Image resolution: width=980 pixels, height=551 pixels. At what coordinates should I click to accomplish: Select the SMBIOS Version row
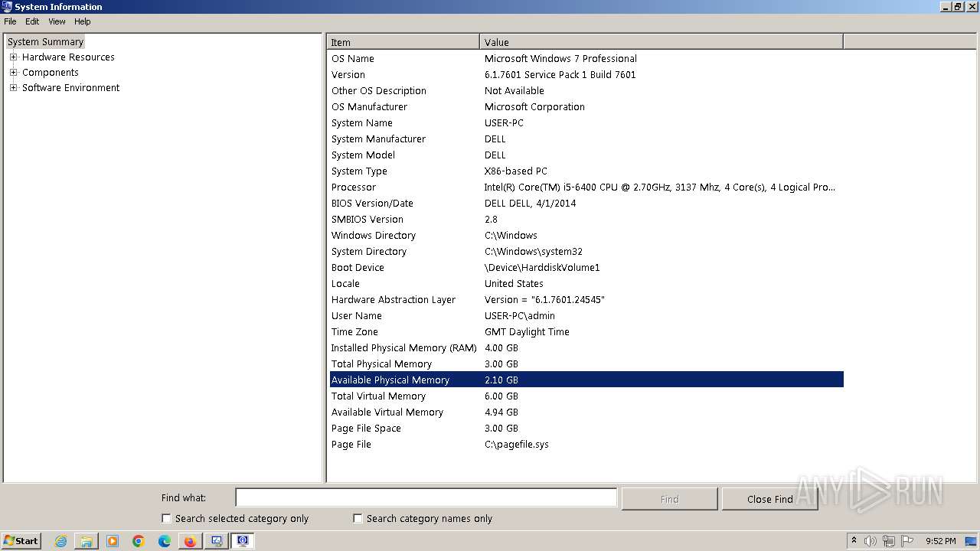point(586,220)
